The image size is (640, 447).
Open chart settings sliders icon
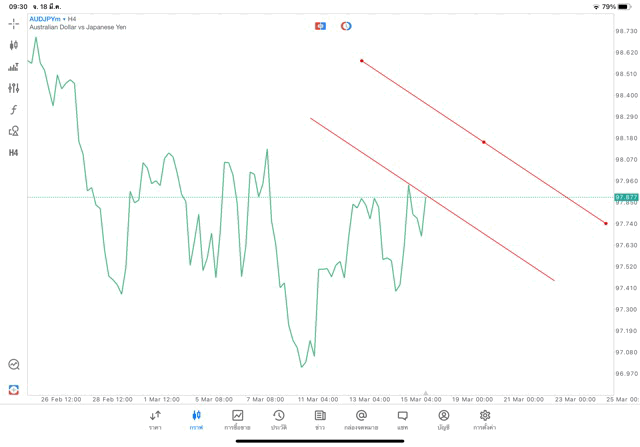[13, 88]
